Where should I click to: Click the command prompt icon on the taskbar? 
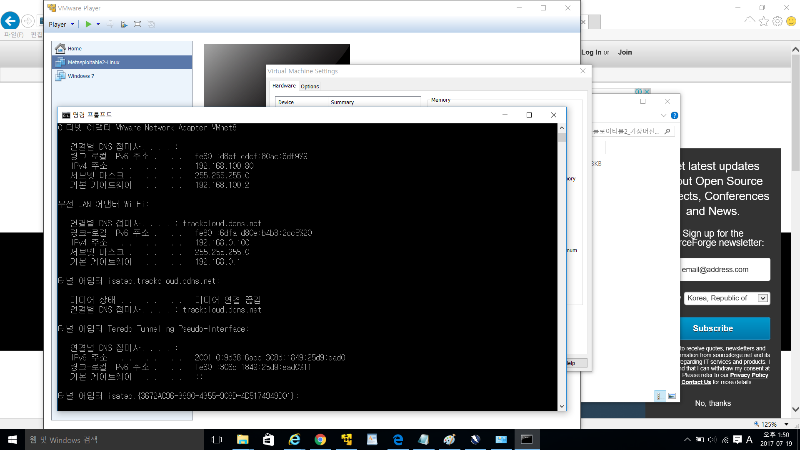pyautogui.click(x=527, y=439)
